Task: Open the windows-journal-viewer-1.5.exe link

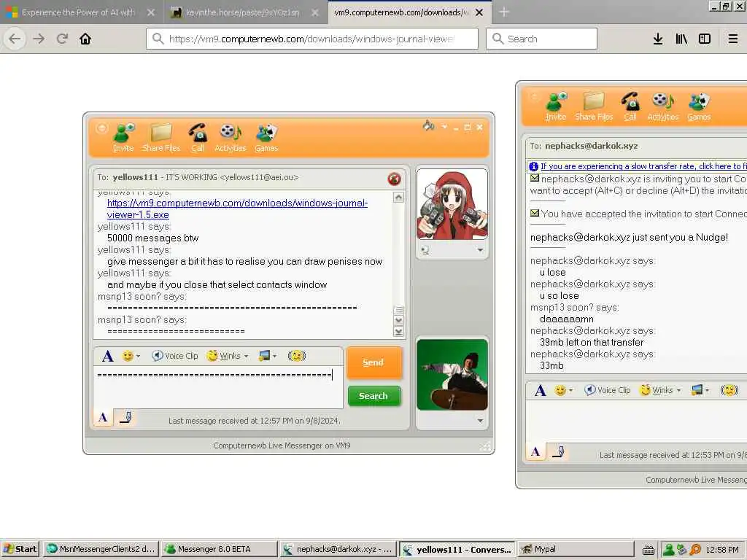Action: [237, 209]
